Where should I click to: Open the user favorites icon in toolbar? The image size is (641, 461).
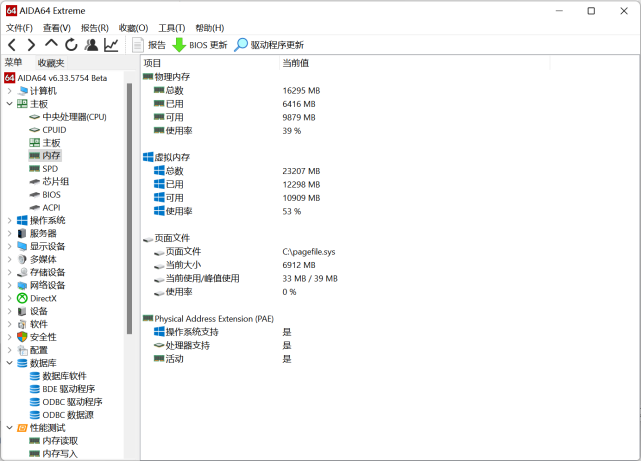(x=91, y=45)
